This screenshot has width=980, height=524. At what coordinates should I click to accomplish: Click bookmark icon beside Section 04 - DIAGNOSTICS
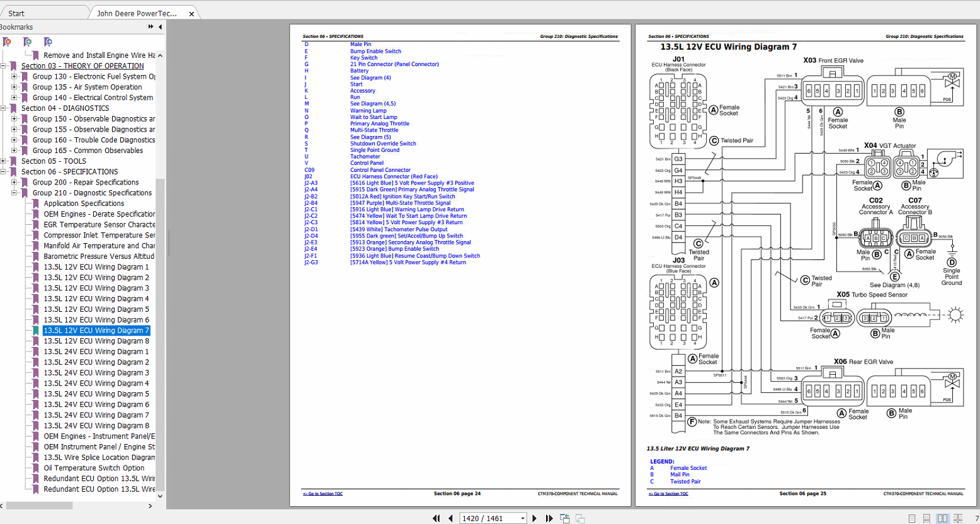click(x=14, y=108)
